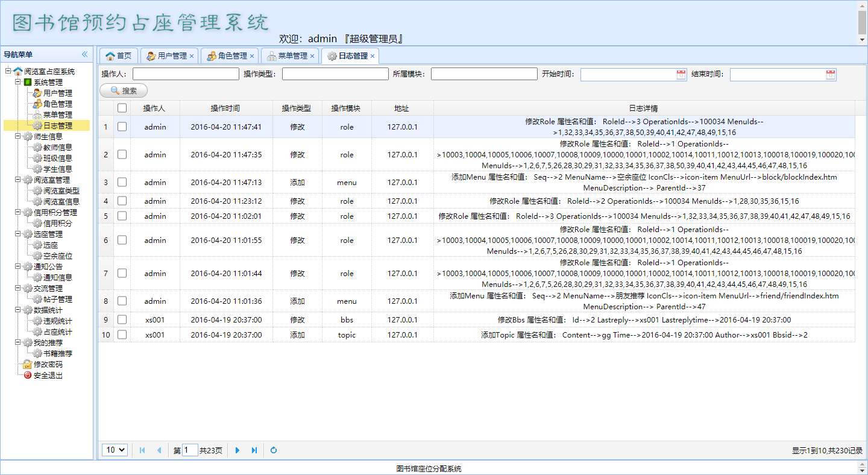
Task: Go to next page arrow in pager
Action: pos(237,450)
